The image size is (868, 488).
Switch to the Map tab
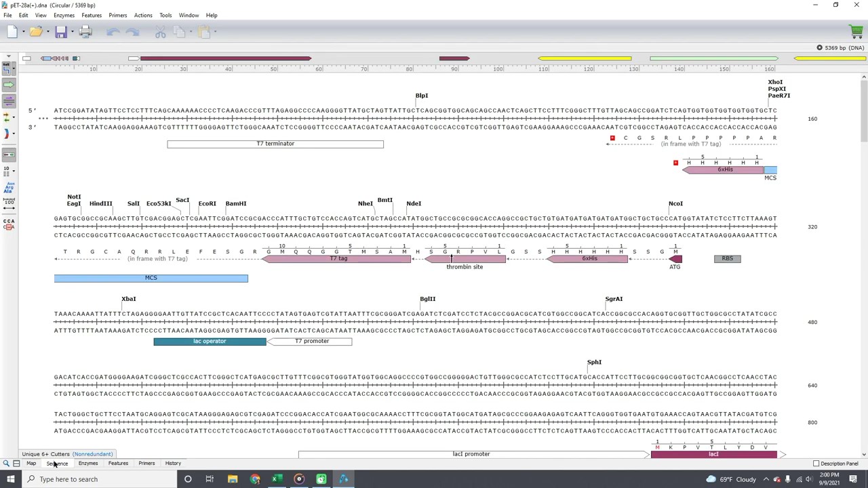(x=31, y=464)
